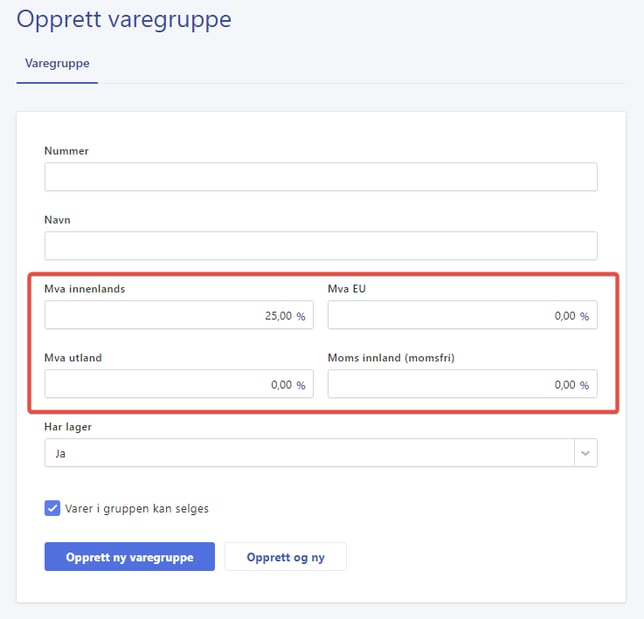Click the percent symbol in Moms innland

point(585,385)
